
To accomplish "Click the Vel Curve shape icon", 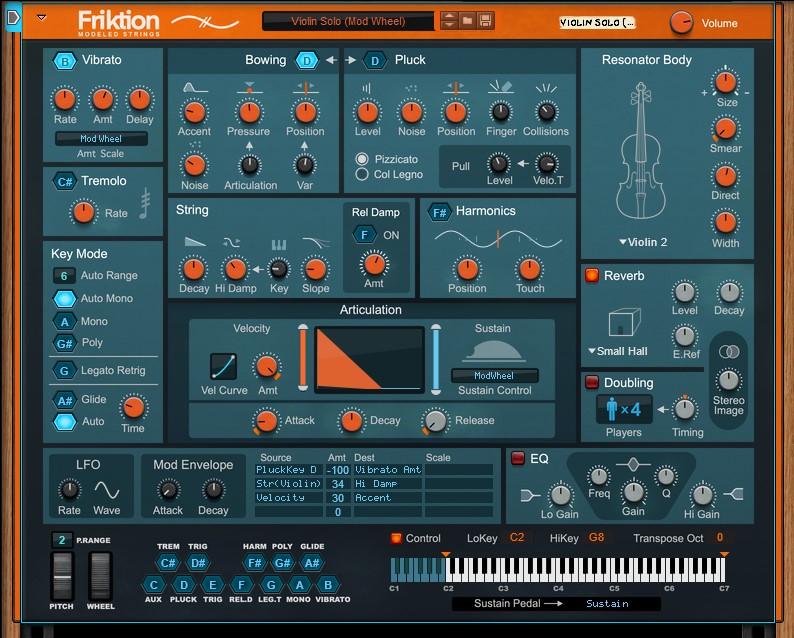I will 223,366.
